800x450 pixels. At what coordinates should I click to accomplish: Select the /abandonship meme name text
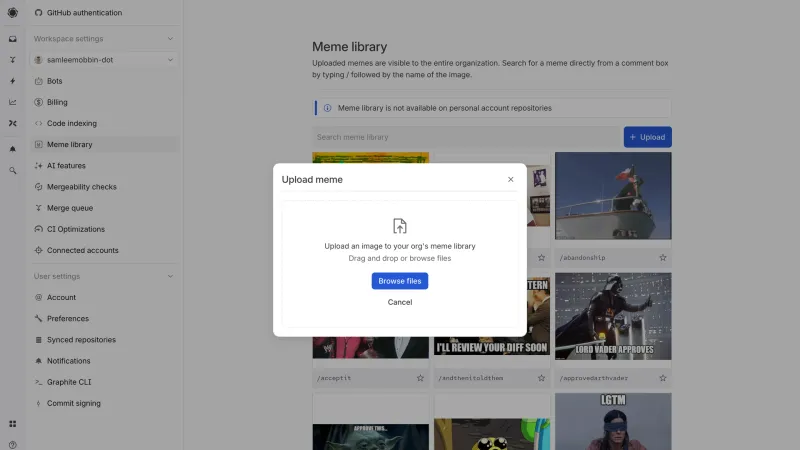point(582,258)
